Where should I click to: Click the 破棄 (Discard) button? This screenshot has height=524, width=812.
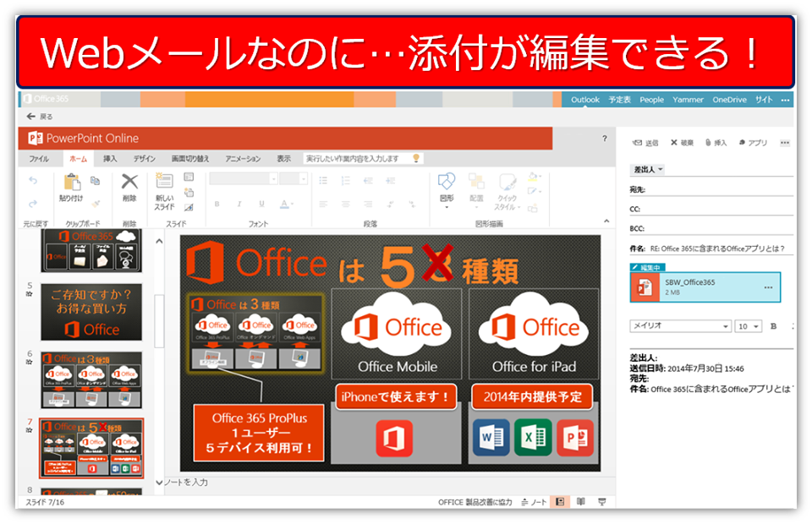click(682, 143)
